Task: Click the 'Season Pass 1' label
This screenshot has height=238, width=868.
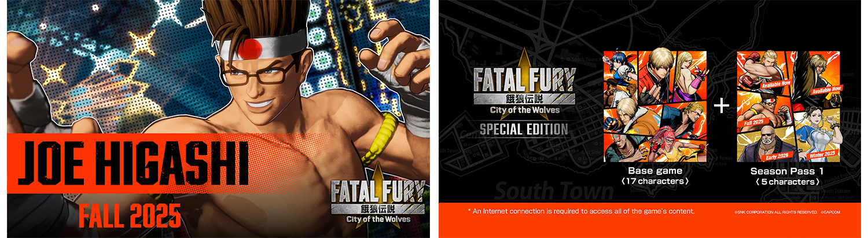Action: 788,171
